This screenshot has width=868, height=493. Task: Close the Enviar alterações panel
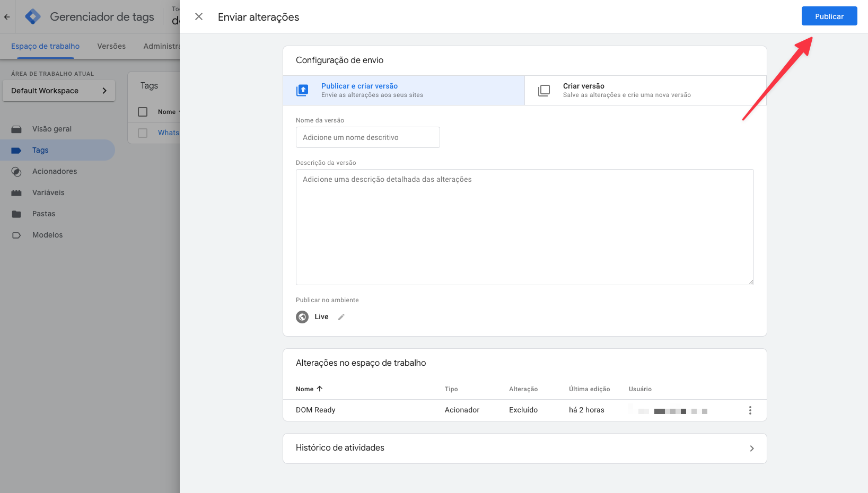tap(199, 17)
